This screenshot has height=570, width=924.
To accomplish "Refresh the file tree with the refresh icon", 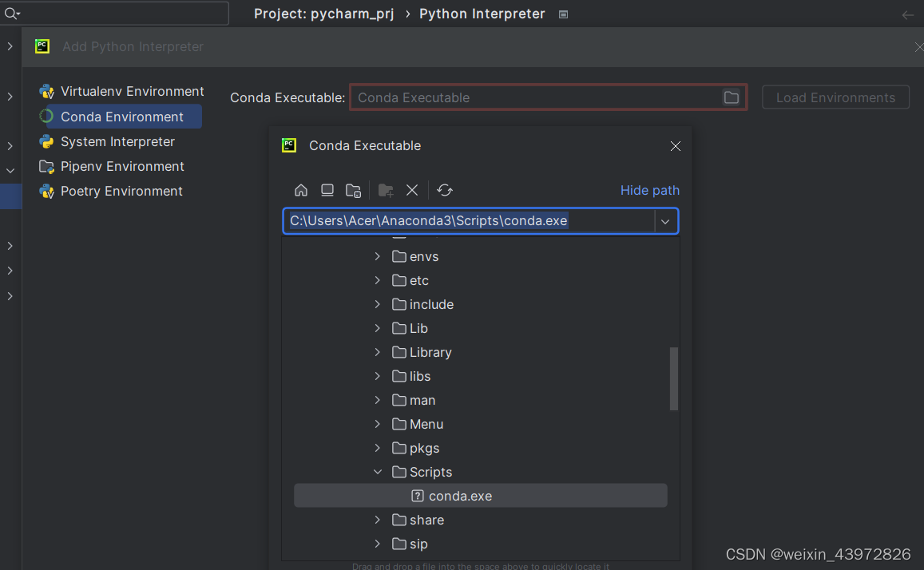I will click(445, 190).
